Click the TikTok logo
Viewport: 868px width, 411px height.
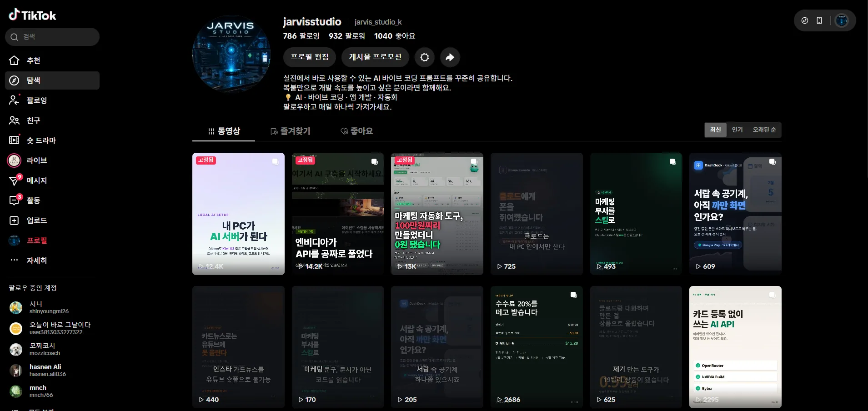(x=32, y=15)
